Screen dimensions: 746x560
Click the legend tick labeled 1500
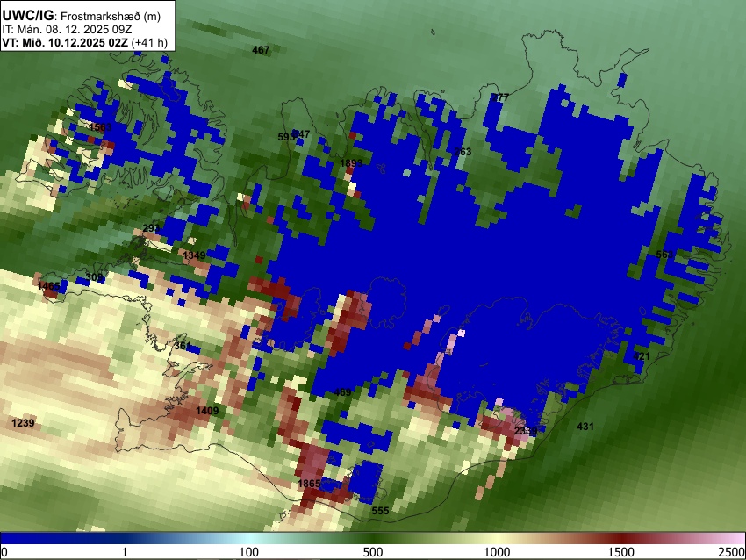tap(621, 552)
